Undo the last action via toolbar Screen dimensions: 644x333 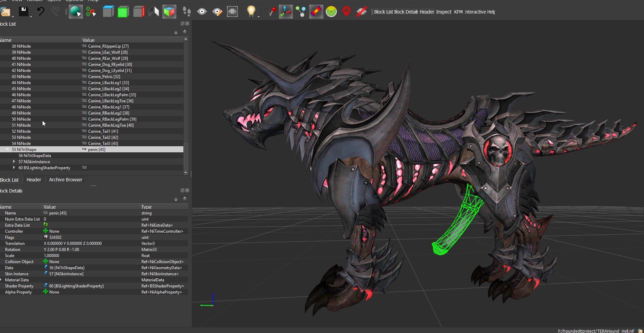(41, 11)
